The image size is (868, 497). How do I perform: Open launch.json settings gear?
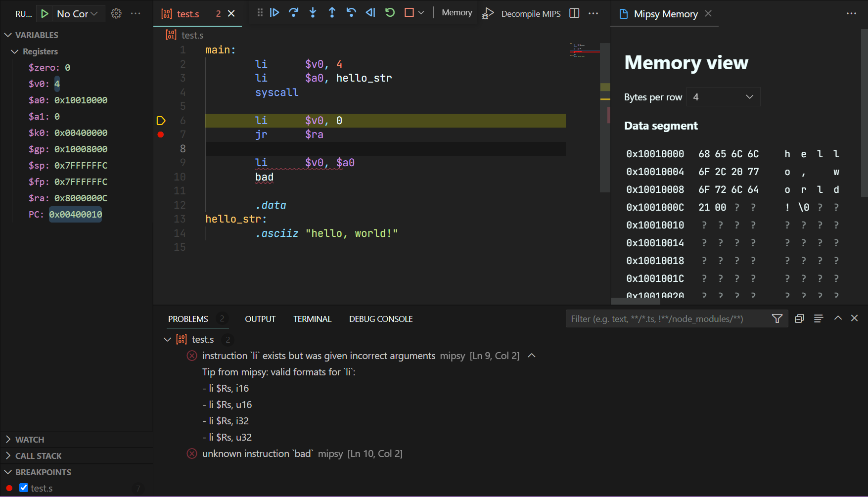point(116,14)
